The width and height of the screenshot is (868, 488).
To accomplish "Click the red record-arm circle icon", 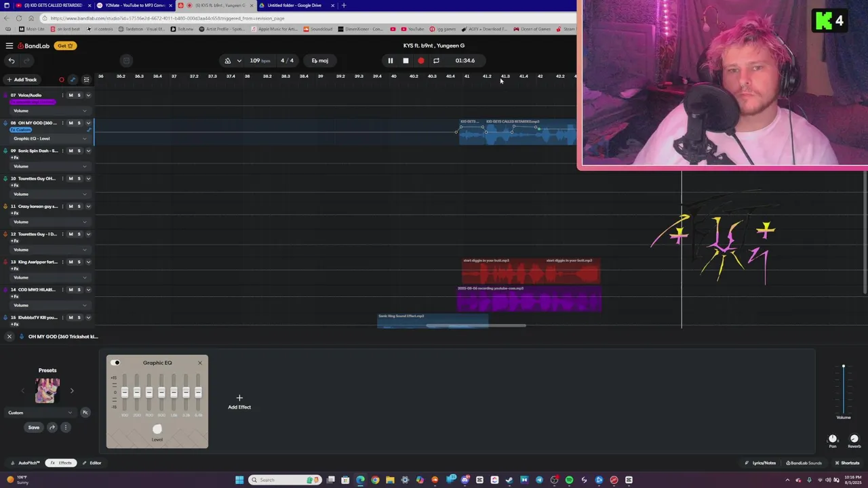I will (x=61, y=79).
